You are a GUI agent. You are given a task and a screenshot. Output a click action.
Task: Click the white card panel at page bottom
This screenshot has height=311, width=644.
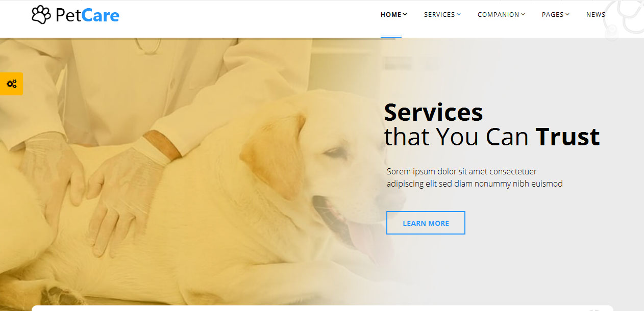tap(322, 308)
